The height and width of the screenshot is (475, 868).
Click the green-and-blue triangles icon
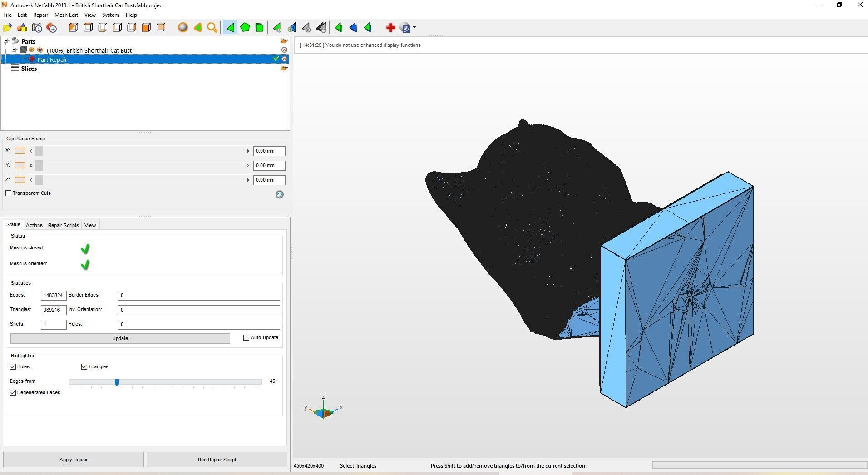coord(368,28)
